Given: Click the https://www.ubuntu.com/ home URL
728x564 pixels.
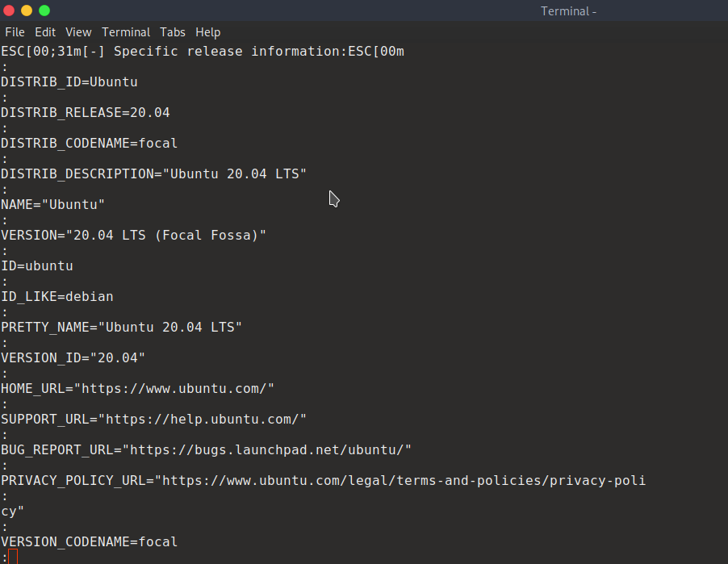Looking at the screenshot, I should click(174, 389).
